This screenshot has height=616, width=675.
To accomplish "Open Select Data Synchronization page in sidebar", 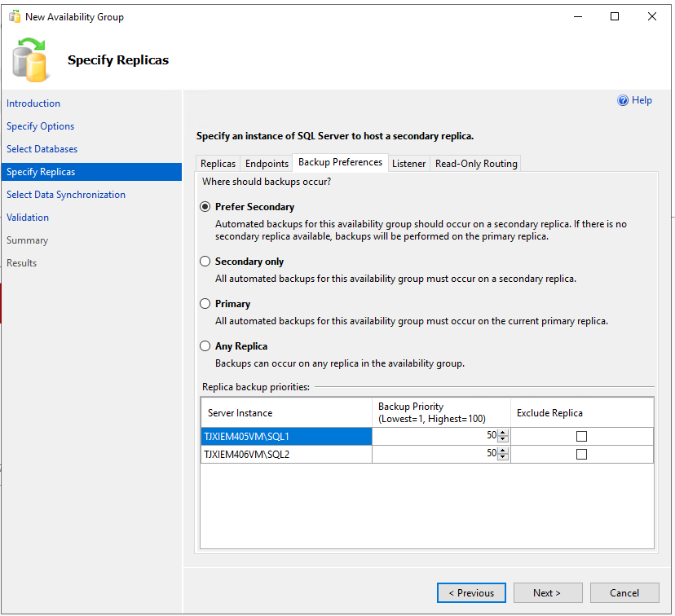I will point(66,195).
